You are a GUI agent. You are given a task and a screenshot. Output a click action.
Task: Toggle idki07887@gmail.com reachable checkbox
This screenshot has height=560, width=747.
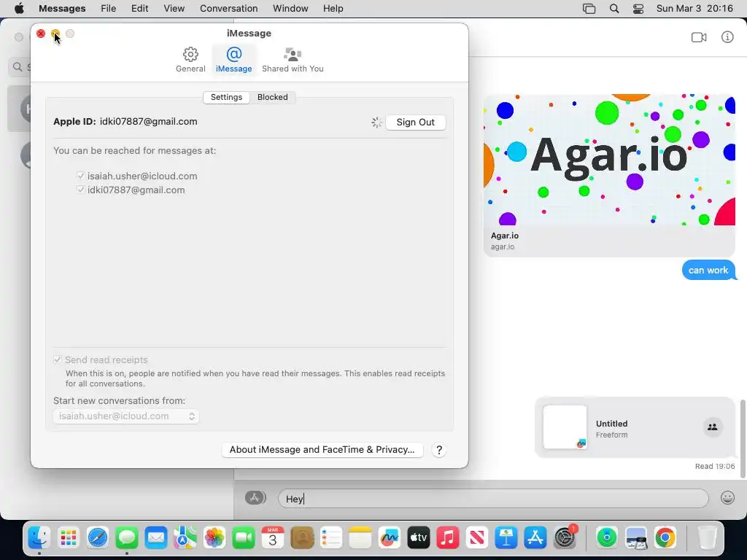click(80, 190)
